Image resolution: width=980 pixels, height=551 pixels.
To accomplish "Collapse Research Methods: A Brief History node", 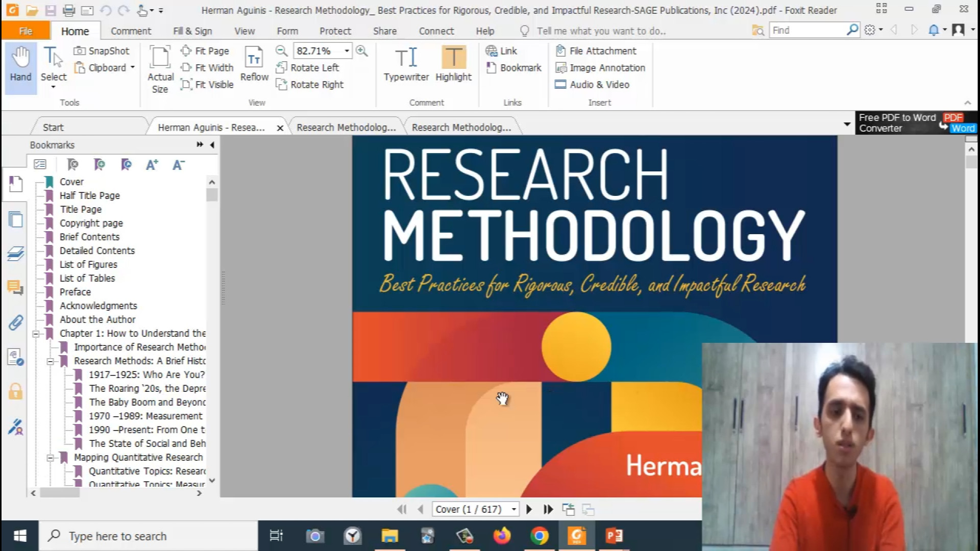I will click(x=50, y=361).
